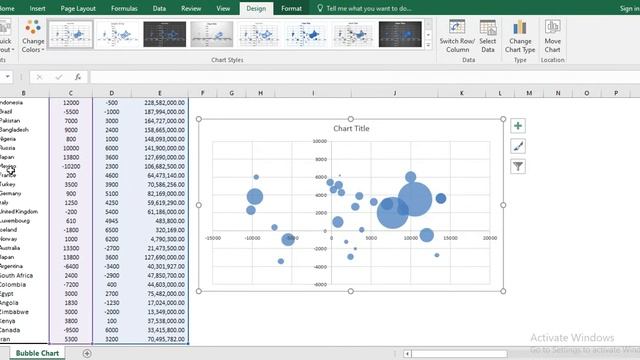Click cell containing 4945
This screenshot has width=640, height=360.
tap(111, 221)
